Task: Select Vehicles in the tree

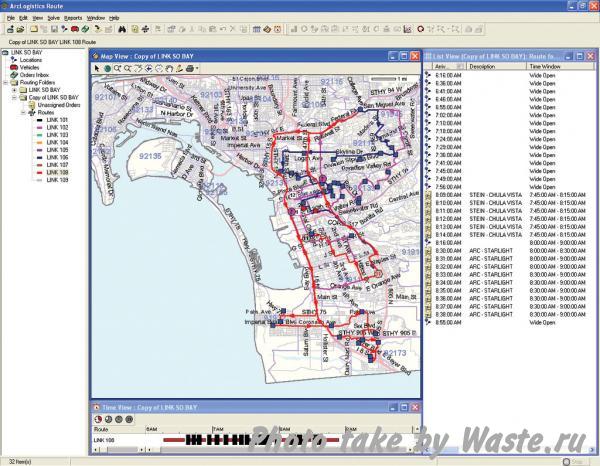Action: coord(29,67)
